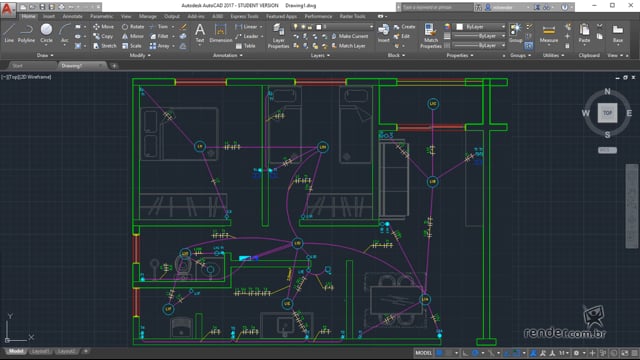Open annotation scale 1:1 dropdown
The height and width of the screenshot is (360, 640).
click(564, 353)
